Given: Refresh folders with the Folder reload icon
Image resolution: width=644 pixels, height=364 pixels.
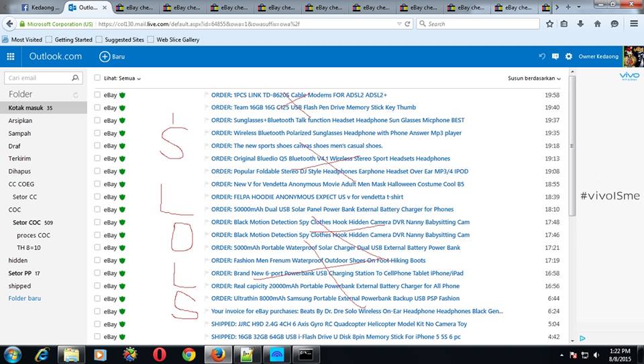Looking at the screenshot, I should click(x=76, y=95).
